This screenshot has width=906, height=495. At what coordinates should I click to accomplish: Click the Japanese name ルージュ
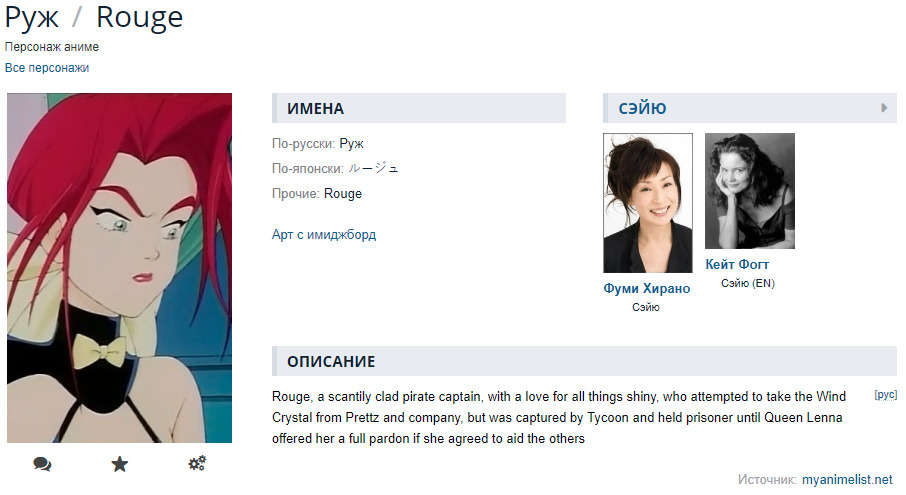pyautogui.click(x=381, y=169)
